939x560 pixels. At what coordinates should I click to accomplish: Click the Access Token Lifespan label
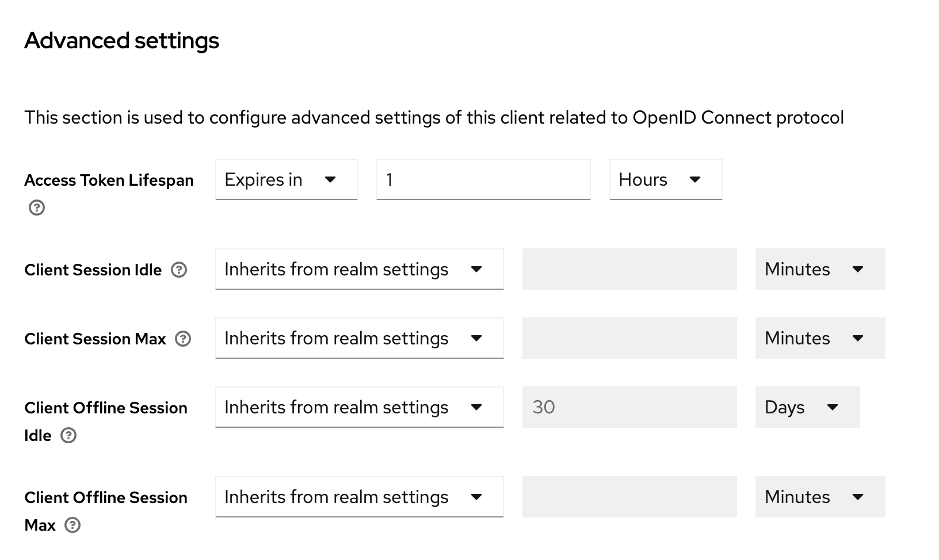pyautogui.click(x=109, y=180)
